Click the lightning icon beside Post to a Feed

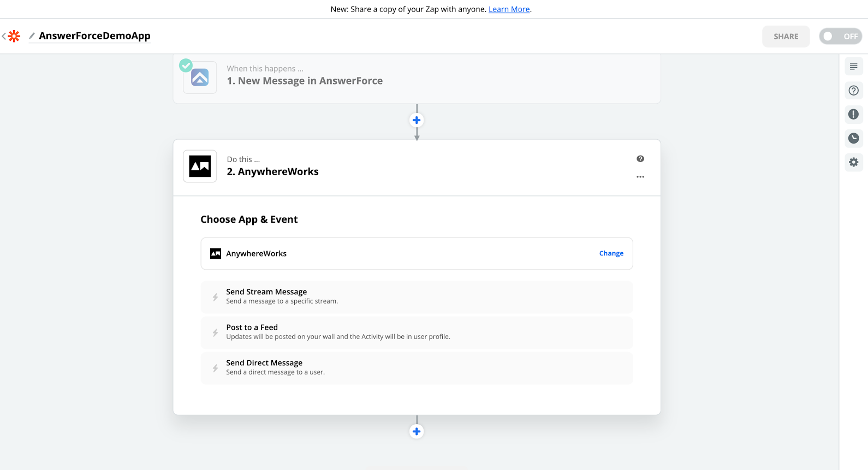click(x=215, y=333)
